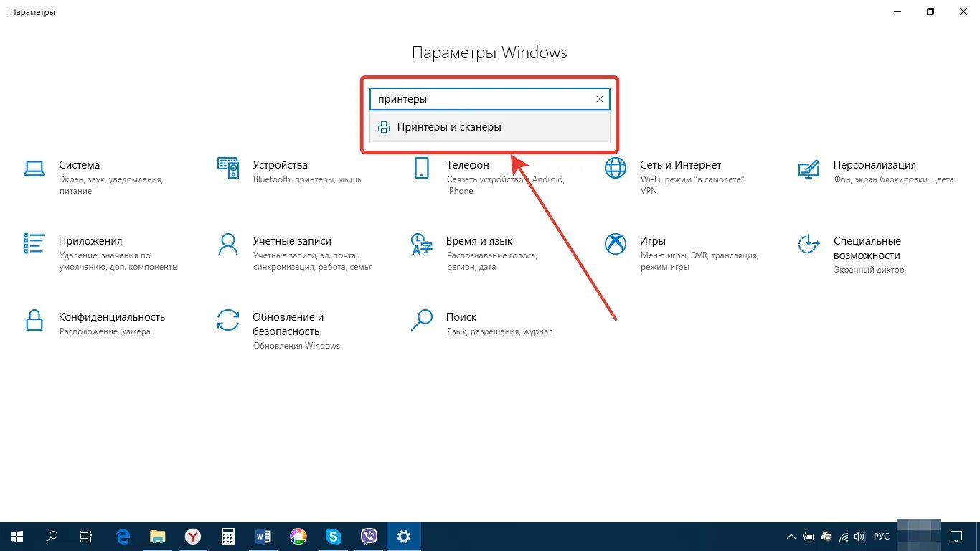
Task: Clear the search box with the X button
Action: coord(600,99)
